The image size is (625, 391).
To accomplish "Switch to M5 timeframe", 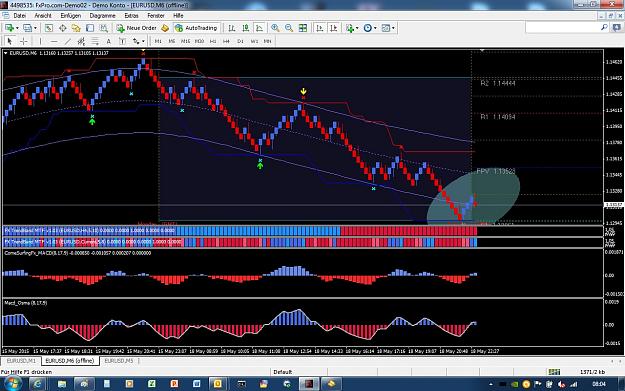I will tap(171, 41).
